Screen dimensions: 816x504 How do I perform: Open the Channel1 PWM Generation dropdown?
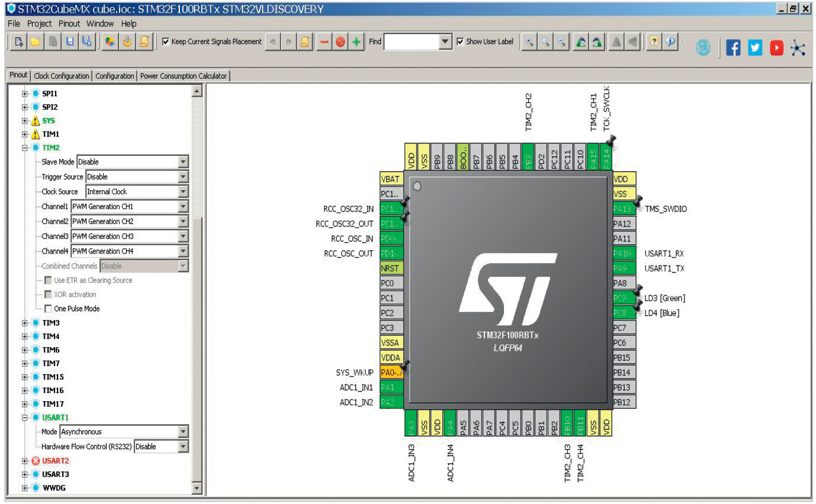(130, 207)
